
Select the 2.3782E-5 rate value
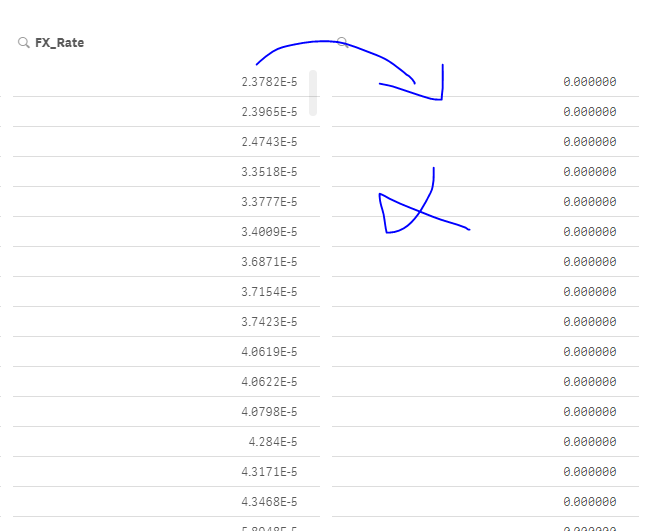click(x=269, y=82)
